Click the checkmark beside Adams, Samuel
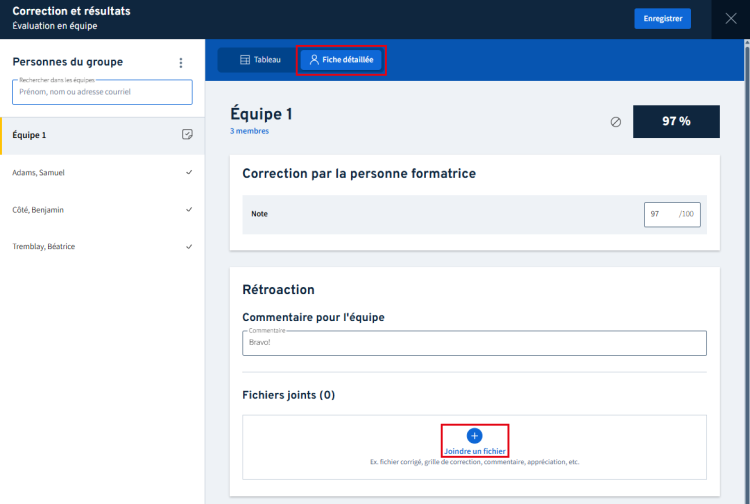The image size is (750, 504). point(189,172)
